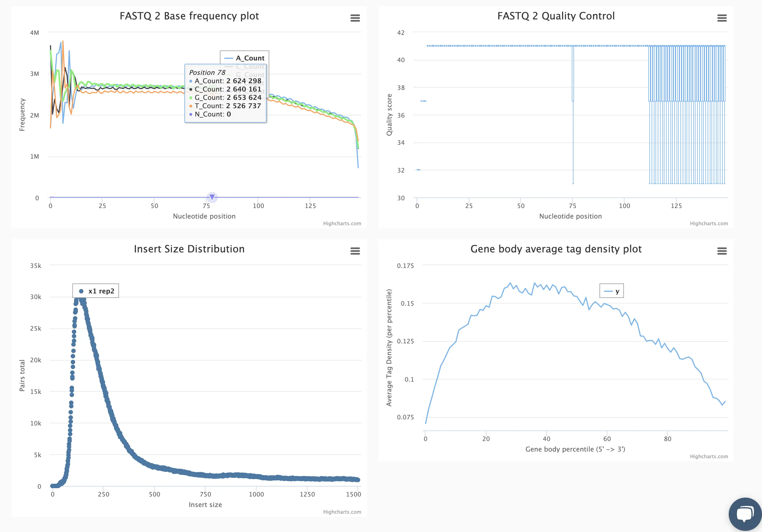Click the 'Position 78' tooltip header
The width and height of the screenshot is (762, 532).
207,72
